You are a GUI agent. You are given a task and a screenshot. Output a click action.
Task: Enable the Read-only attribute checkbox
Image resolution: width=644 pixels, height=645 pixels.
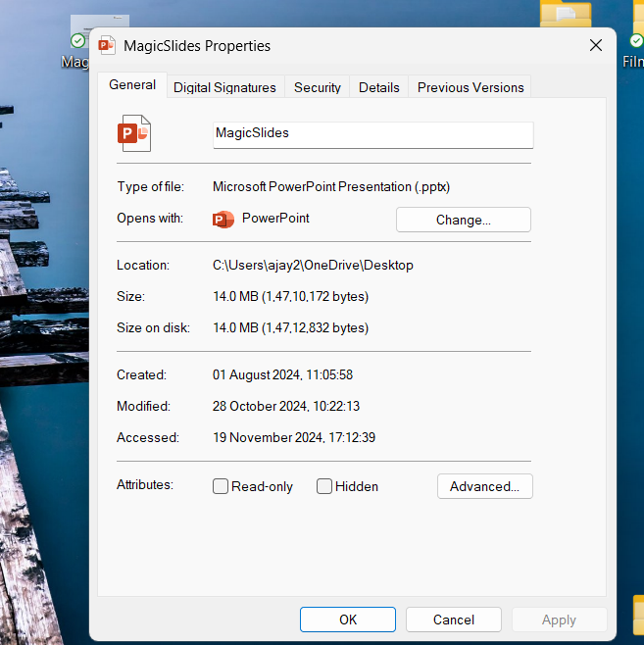point(222,486)
